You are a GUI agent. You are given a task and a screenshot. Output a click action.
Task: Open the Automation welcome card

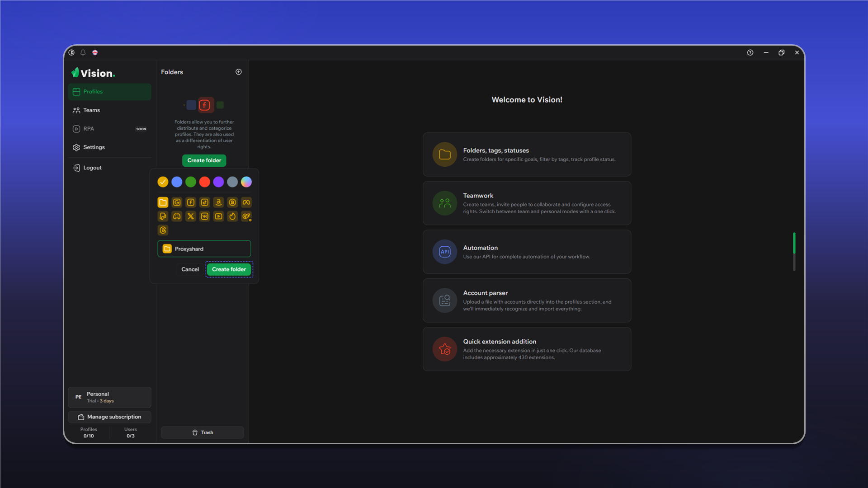(x=527, y=252)
